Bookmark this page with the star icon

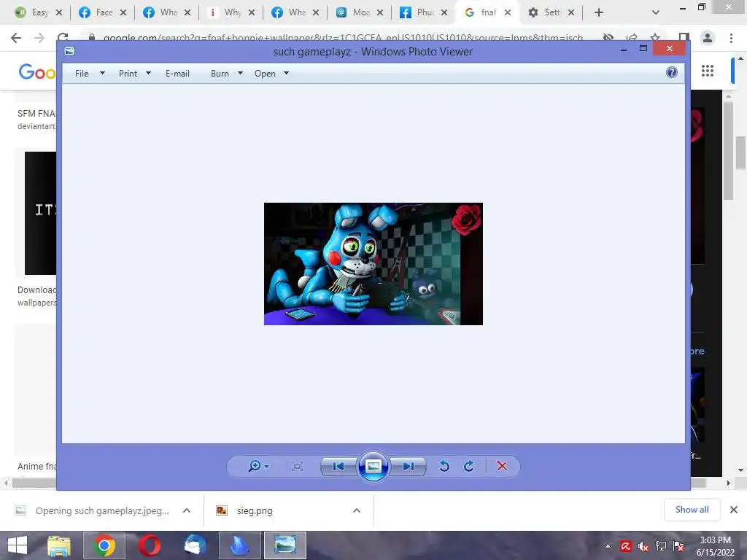(x=656, y=38)
